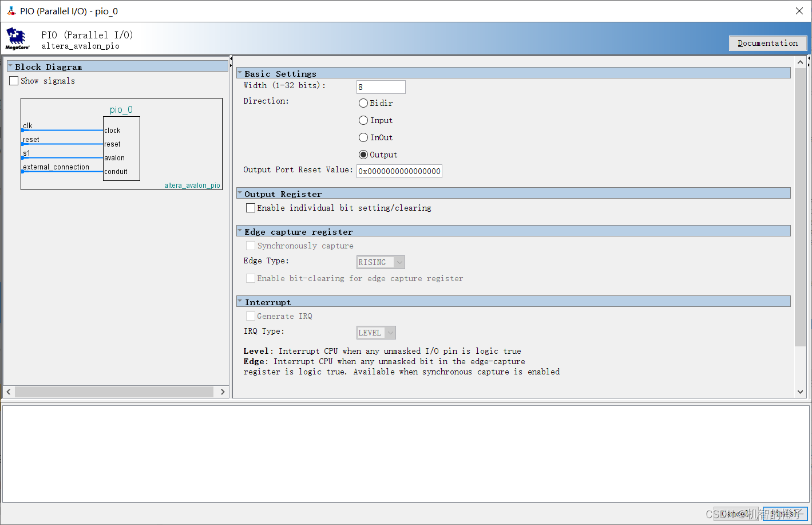Click the avalon port in pio_0 block
The width and height of the screenshot is (812, 525).
(114, 158)
